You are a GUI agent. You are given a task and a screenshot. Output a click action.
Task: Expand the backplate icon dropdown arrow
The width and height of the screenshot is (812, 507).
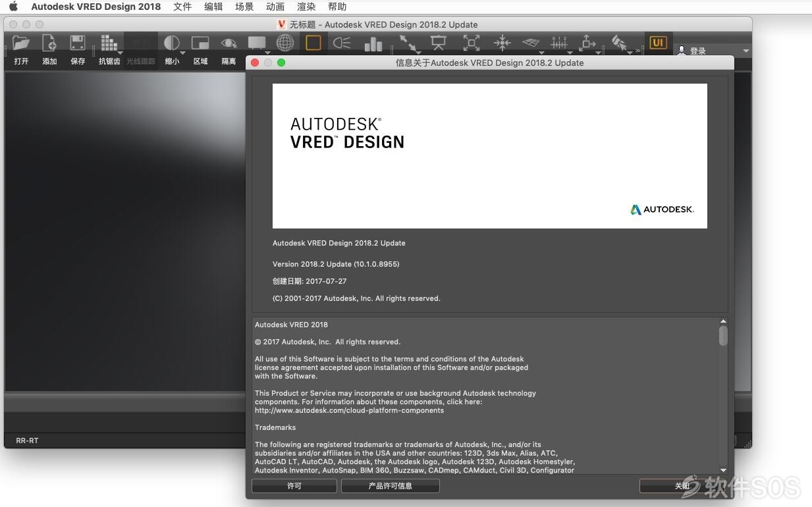[267, 53]
